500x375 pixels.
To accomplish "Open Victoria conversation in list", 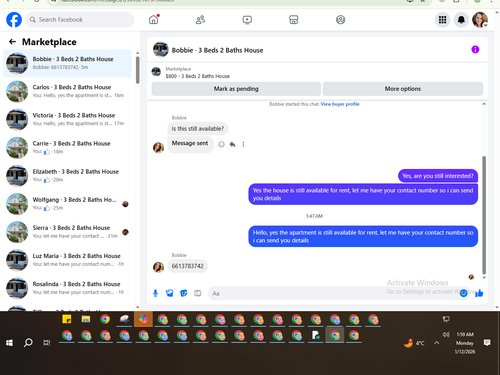I will coord(68,119).
